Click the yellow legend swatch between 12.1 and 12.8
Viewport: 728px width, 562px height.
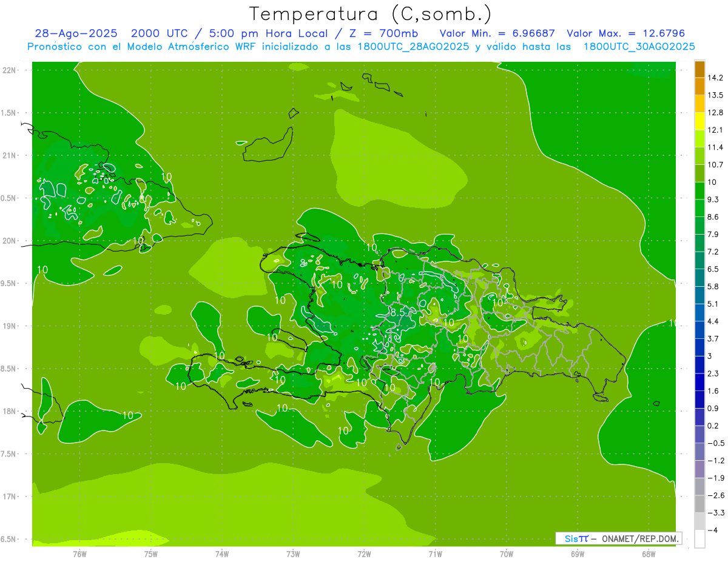pyautogui.click(x=700, y=121)
